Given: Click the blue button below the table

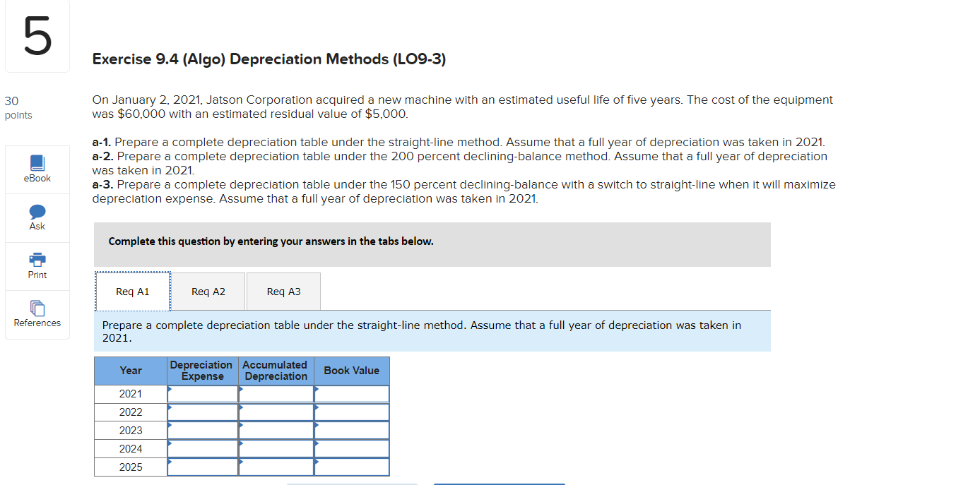Looking at the screenshot, I should click(498, 483).
